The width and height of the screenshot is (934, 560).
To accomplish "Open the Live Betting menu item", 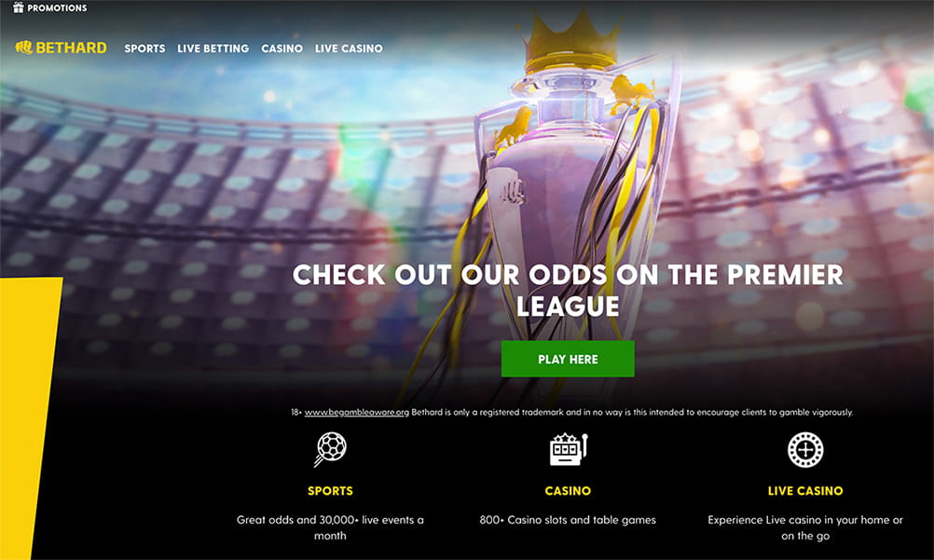I will [213, 48].
